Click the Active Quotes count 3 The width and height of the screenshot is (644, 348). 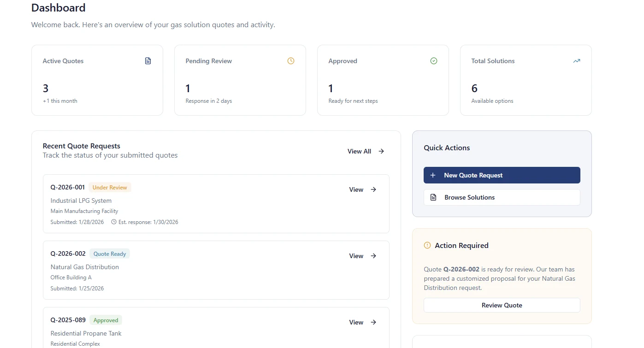(46, 88)
